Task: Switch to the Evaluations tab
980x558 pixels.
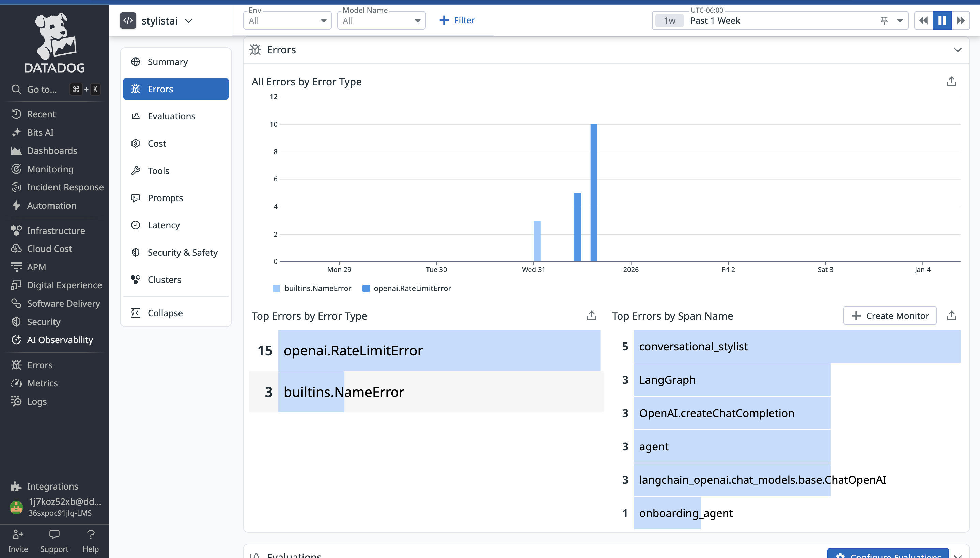Action: pos(171,116)
